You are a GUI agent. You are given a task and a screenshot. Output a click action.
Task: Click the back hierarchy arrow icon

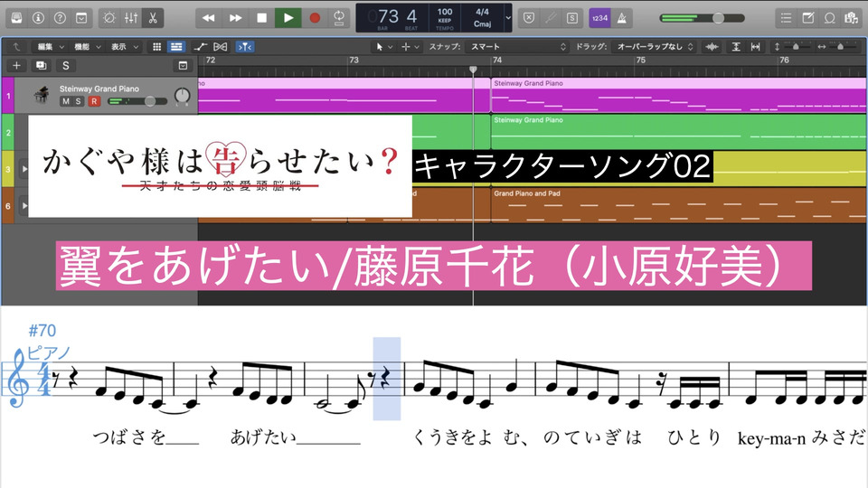[16, 47]
